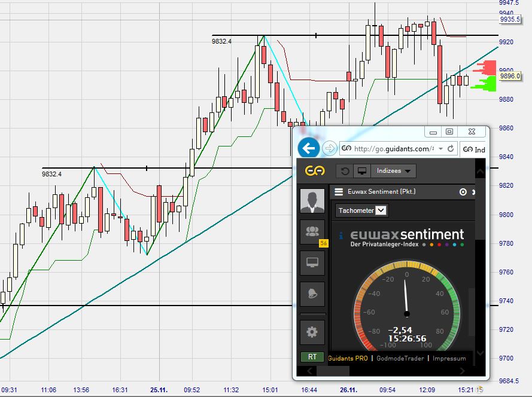Click the browser forward arrow
This screenshot has height=397, width=532.
329,148
